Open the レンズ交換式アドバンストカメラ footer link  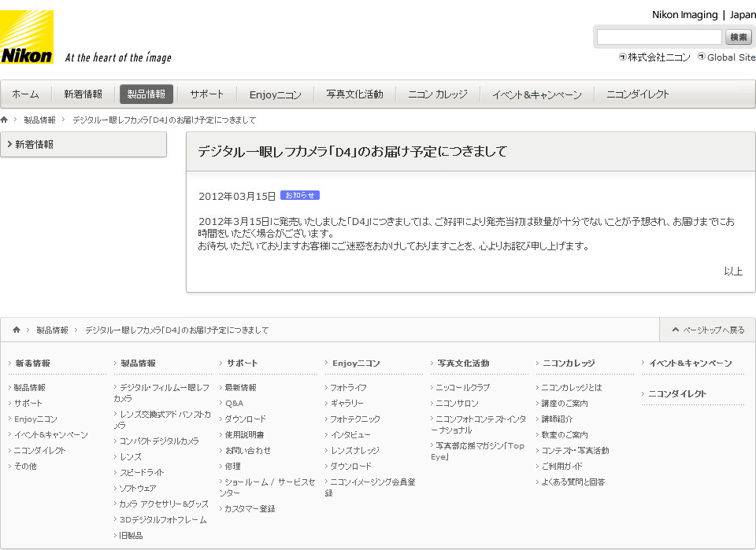click(162, 420)
